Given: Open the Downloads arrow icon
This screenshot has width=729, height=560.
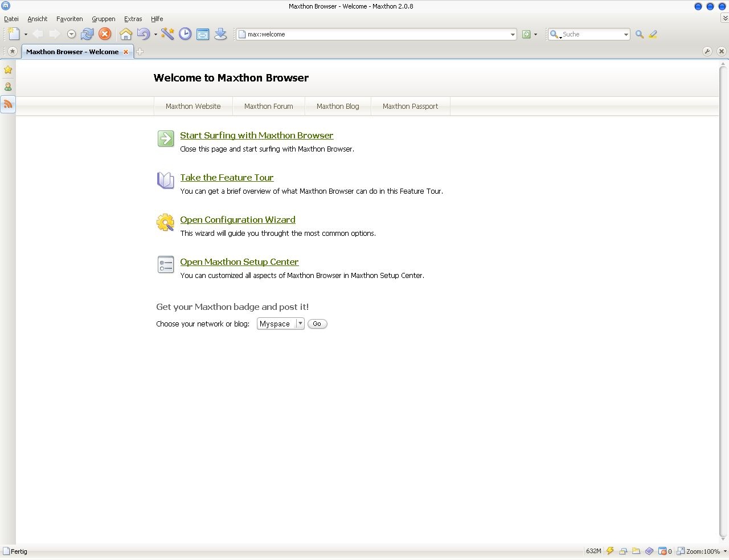Looking at the screenshot, I should click(x=220, y=34).
